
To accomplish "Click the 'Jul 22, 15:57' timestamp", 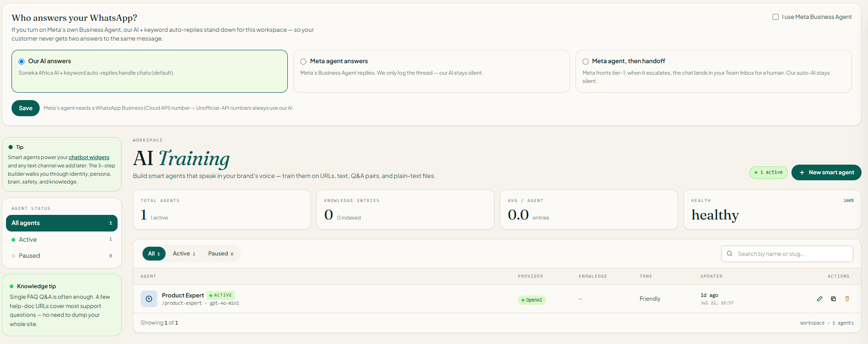I will (717, 303).
